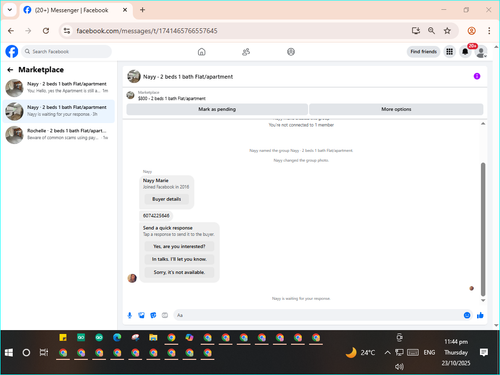Click chat scrollbar up arrow
Viewport: 500px width, 375px height.
(483, 124)
